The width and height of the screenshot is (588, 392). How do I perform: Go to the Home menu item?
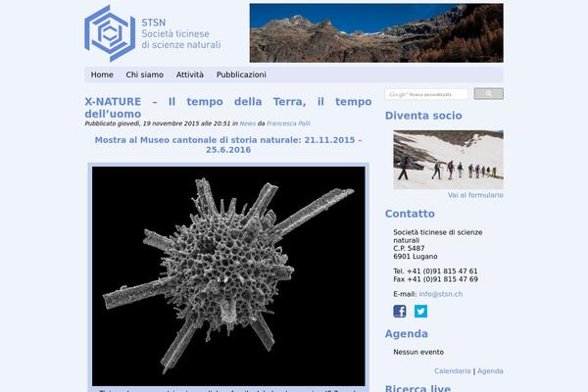click(x=102, y=74)
